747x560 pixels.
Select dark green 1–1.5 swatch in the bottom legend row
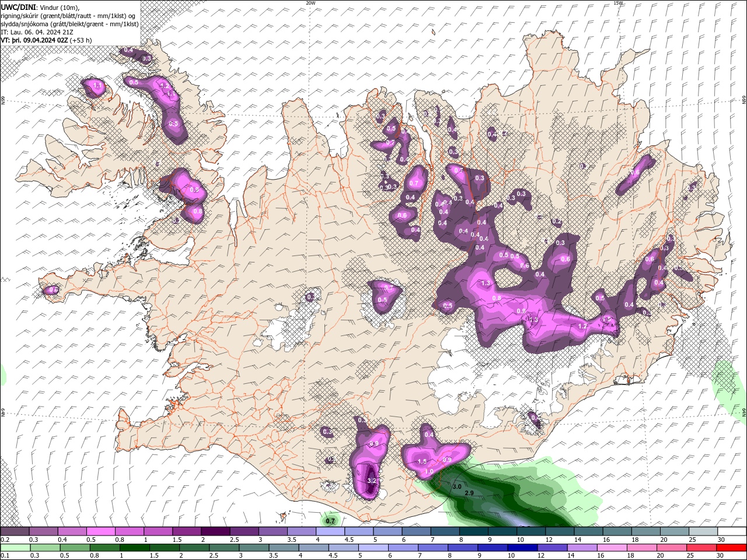point(134,548)
